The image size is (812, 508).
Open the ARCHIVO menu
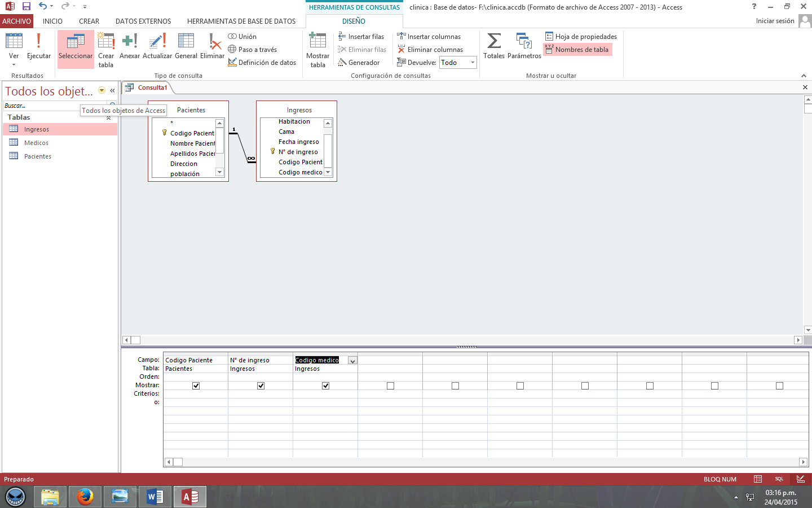(x=16, y=20)
